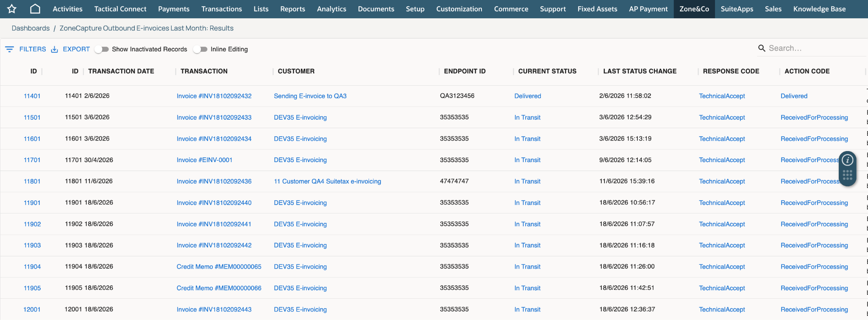Click Delivered action code in row 11401
The width and height of the screenshot is (868, 320).
click(x=794, y=96)
